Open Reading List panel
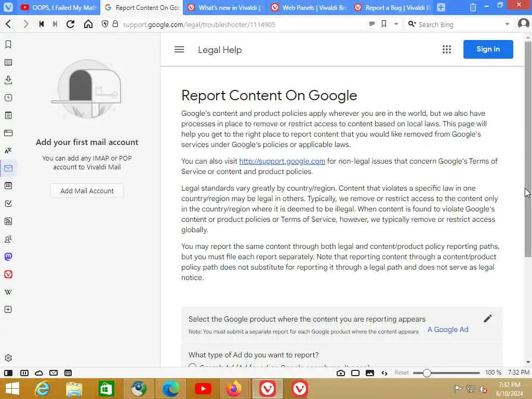The height and width of the screenshot is (399, 532). click(x=8, y=62)
